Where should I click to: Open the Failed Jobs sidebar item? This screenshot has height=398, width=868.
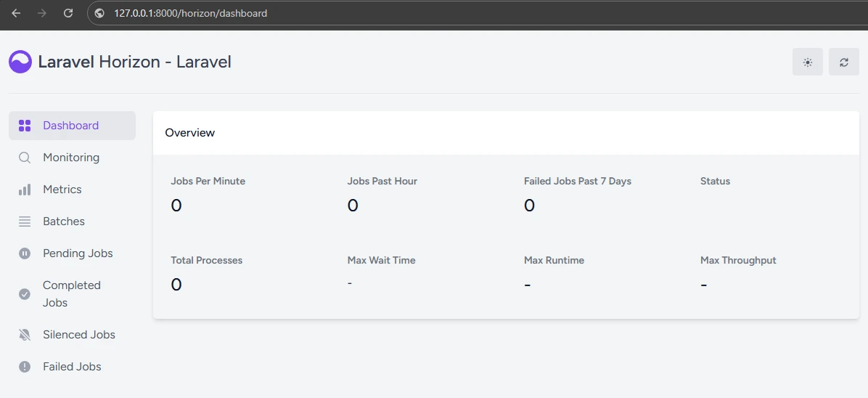click(x=72, y=367)
